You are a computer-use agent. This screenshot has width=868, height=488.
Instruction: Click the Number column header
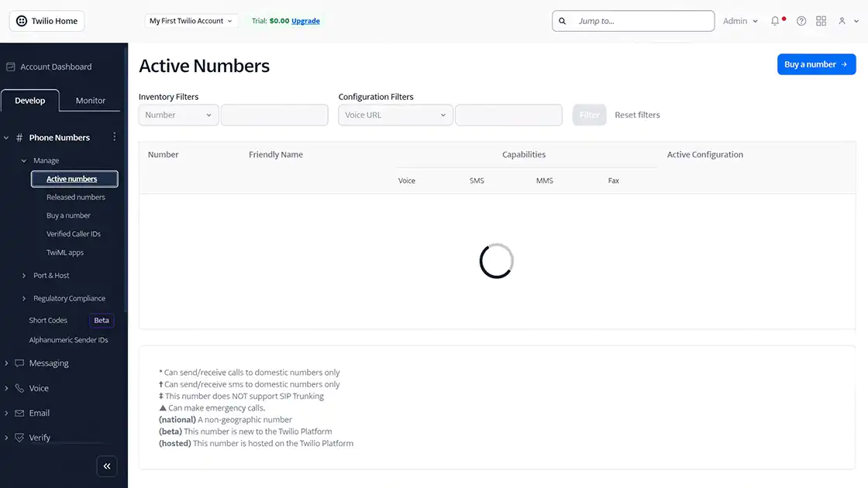click(x=164, y=155)
